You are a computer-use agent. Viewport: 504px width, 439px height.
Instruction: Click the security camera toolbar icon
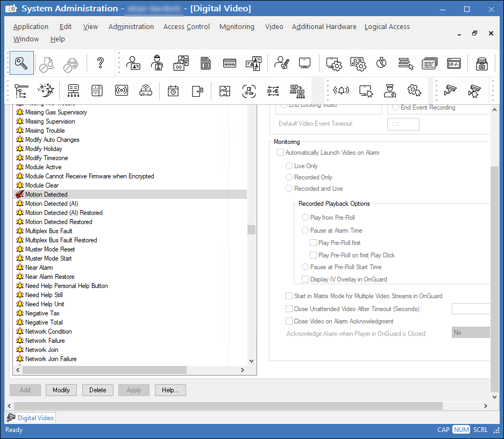click(450, 91)
